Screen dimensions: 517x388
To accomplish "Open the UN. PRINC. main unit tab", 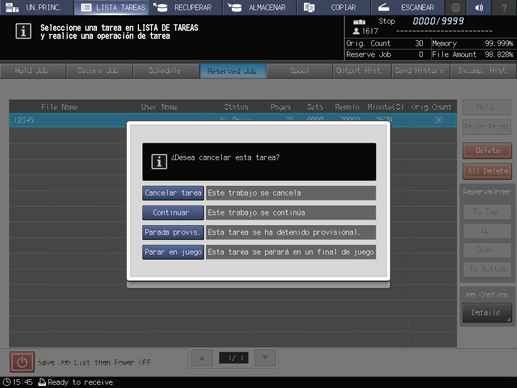I will [x=36, y=7].
